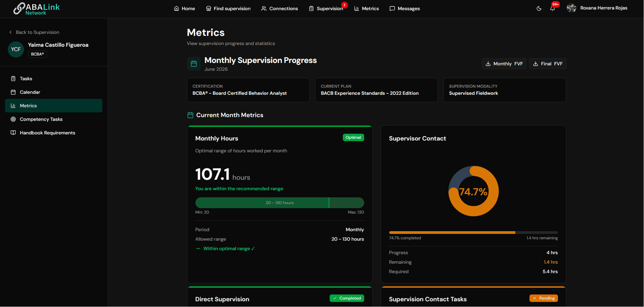Click the '1.4 hrs remaining' label

(x=542, y=238)
